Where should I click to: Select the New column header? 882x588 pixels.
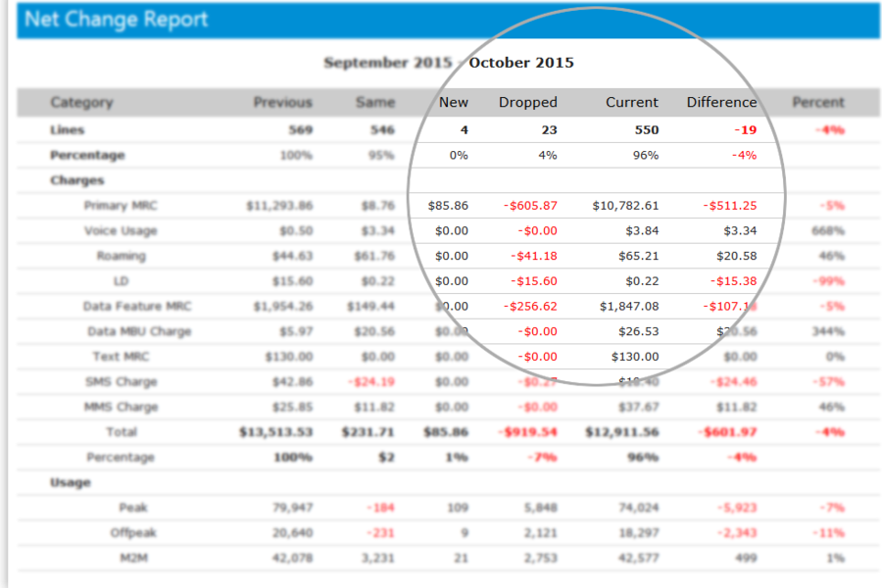coord(454,102)
